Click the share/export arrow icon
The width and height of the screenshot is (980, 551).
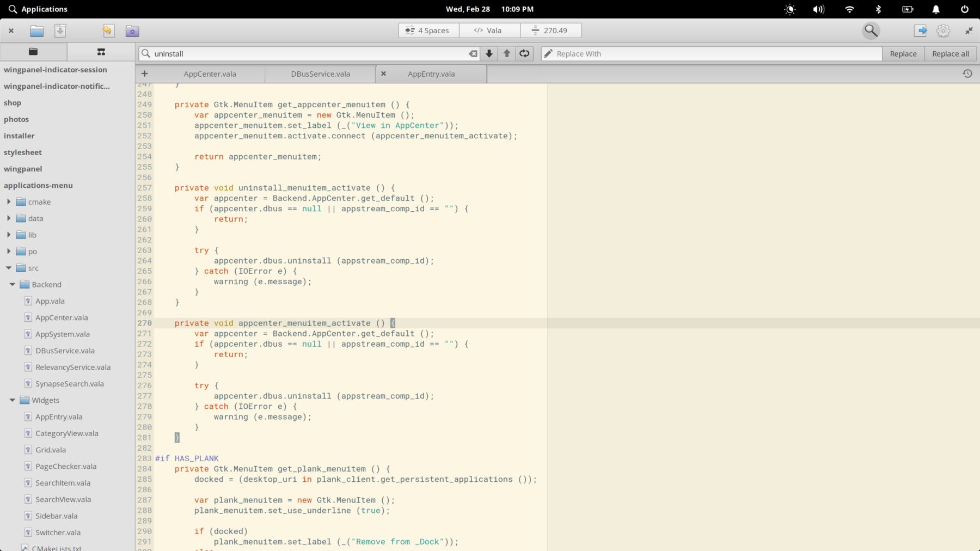tap(921, 30)
